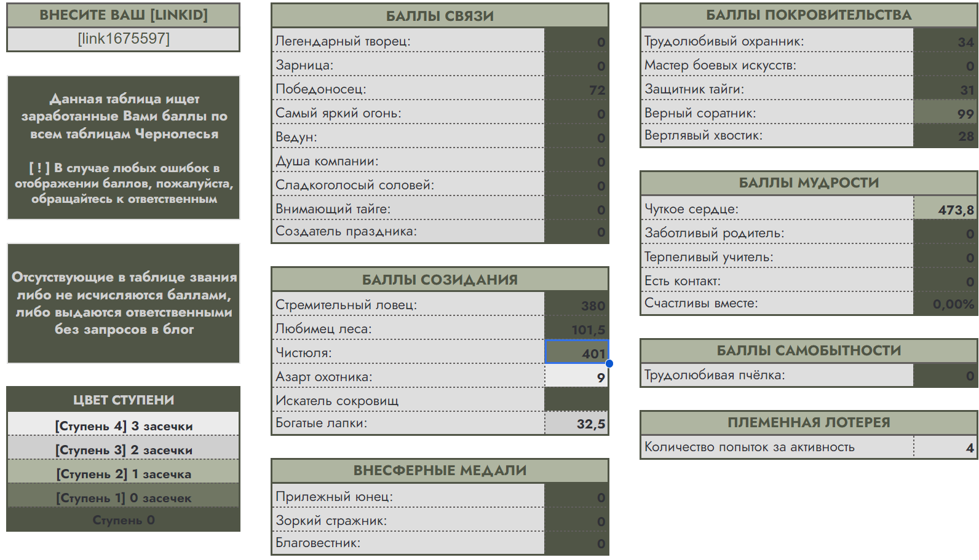Click the lottery attempts count cell
The width and height of the screenshot is (979, 560).
click(945, 447)
